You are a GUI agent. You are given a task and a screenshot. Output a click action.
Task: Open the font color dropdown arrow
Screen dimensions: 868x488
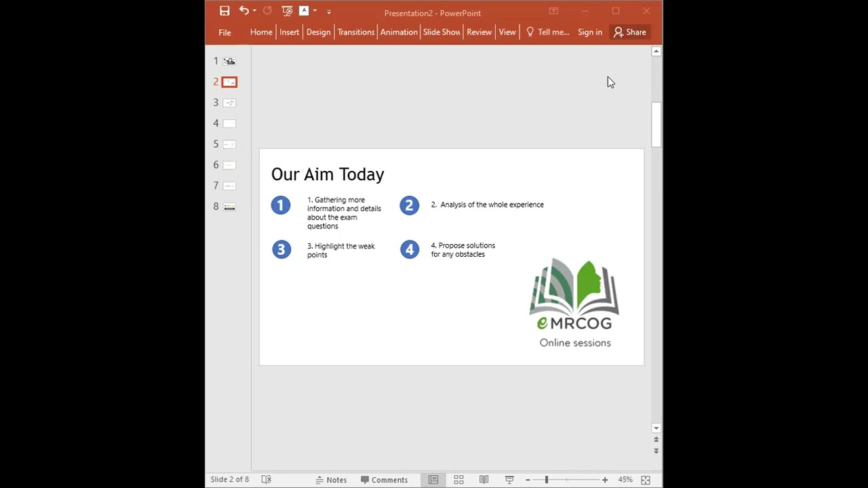click(x=315, y=11)
